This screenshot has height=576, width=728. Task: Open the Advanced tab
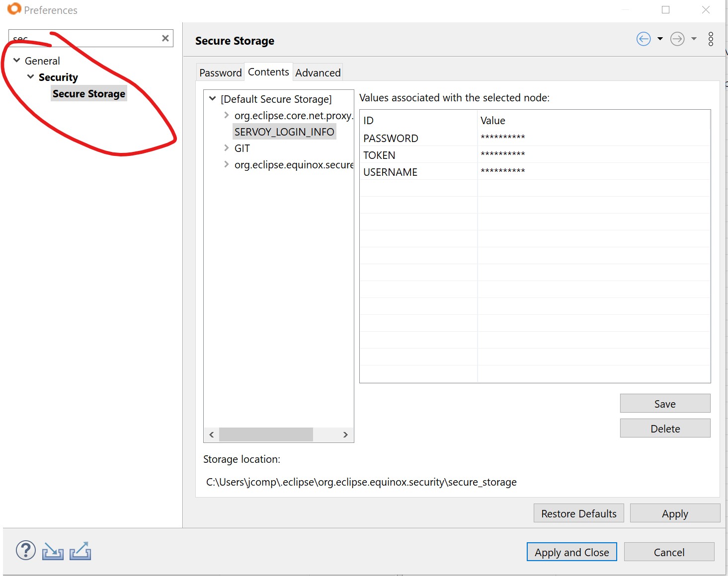(318, 72)
